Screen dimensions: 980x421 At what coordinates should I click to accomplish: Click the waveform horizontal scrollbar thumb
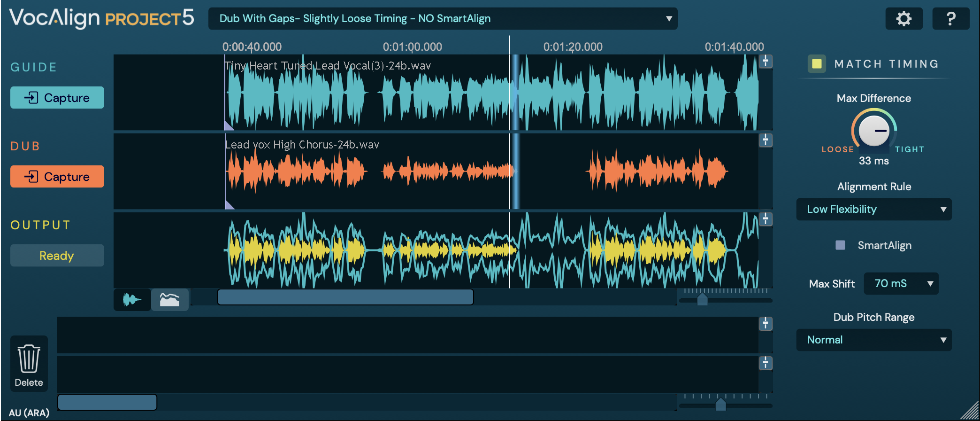coord(345,297)
